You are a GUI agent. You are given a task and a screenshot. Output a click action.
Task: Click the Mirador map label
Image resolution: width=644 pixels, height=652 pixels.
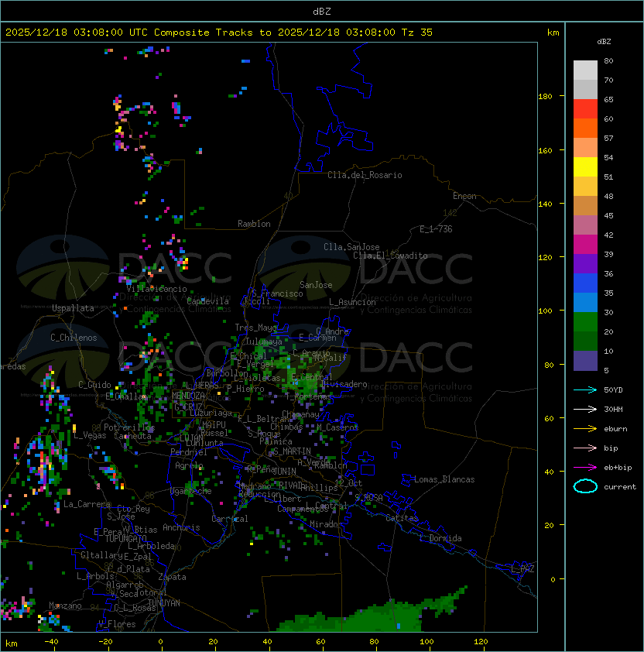(x=327, y=524)
